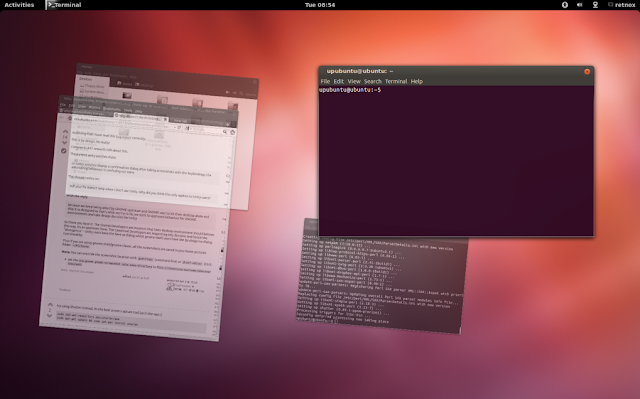Open the network status icon

[595, 5]
